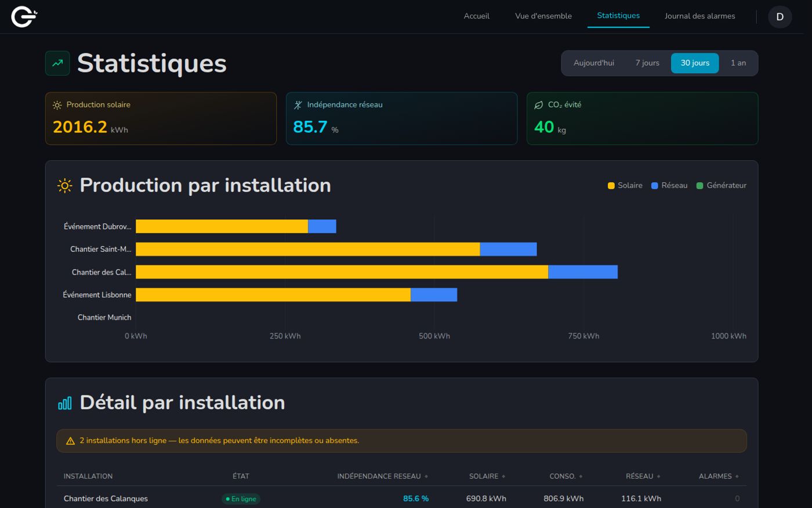
Task: Click the yellow solar bar for Événement Lisbonne
Action: point(273,295)
